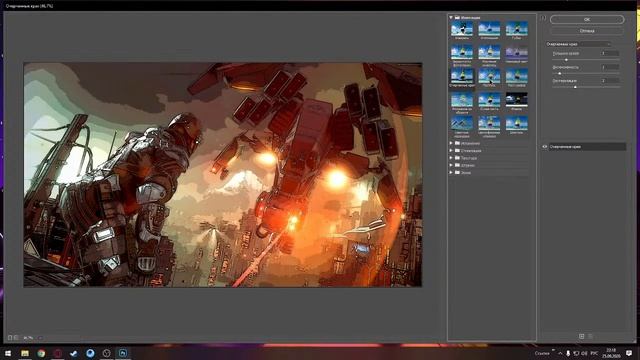
Task: Apply the Неоновый свет filter thumbnail
Action: tap(516, 53)
